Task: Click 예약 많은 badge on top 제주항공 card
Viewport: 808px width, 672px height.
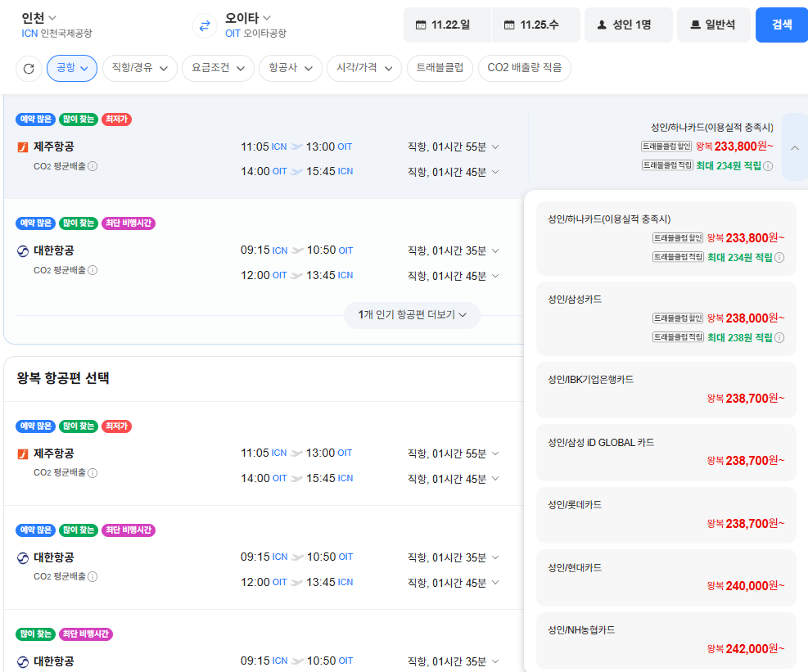Action: (x=35, y=119)
